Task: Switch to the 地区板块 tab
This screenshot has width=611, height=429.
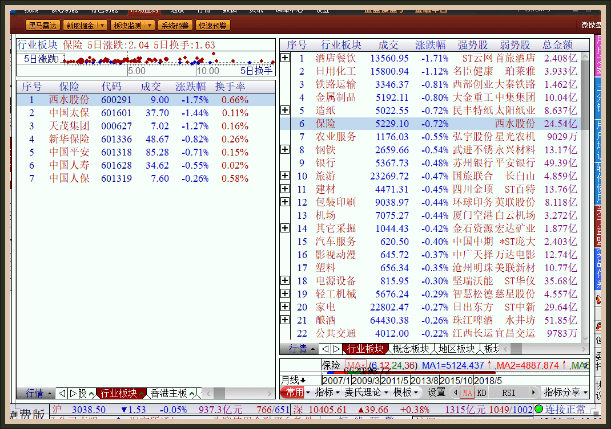Action: coord(456,349)
